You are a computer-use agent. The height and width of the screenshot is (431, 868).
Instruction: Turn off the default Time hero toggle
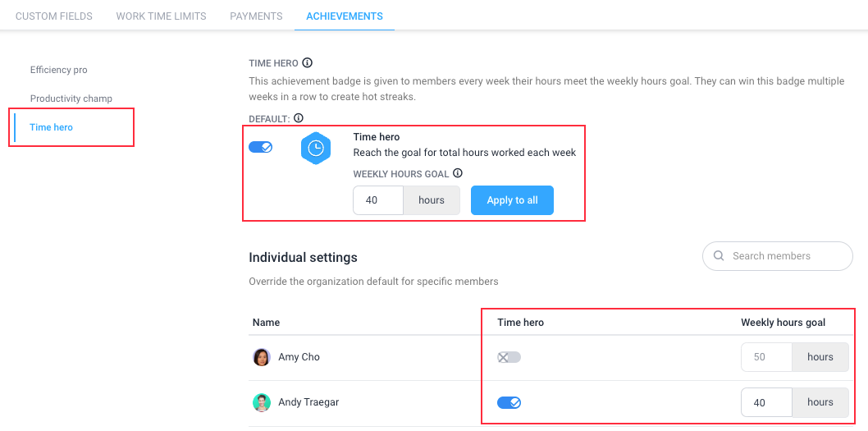pyautogui.click(x=260, y=147)
